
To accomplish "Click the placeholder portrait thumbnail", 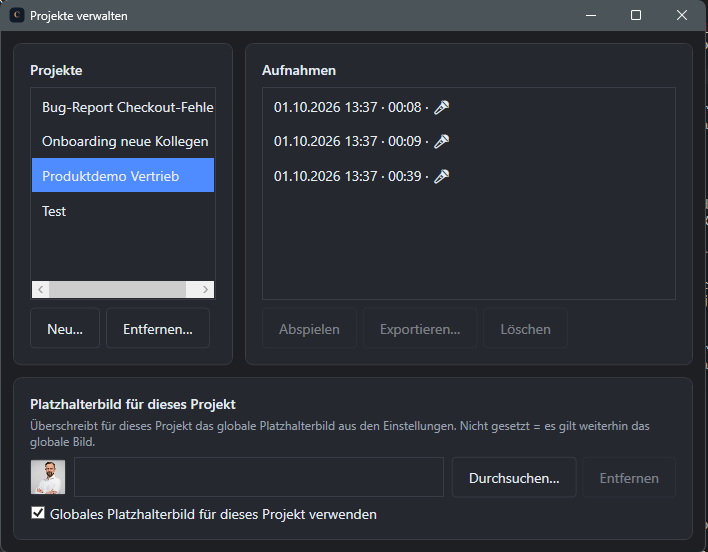I will (x=48, y=477).
